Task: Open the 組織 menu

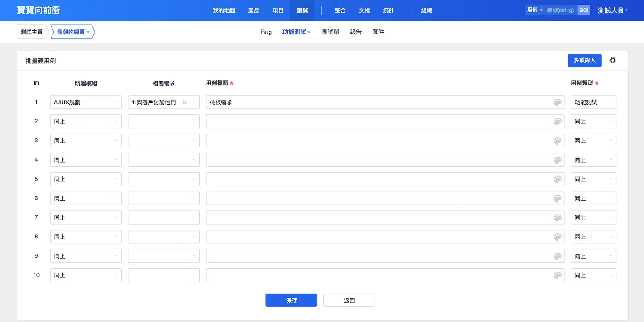Action: pyautogui.click(x=427, y=11)
